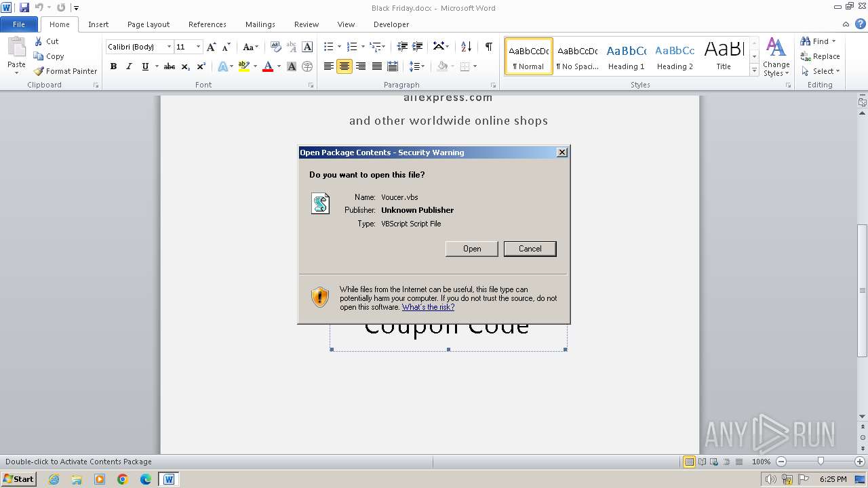The height and width of the screenshot is (488, 868).
Task: Increase paragraph indent
Action: pyautogui.click(x=418, y=47)
